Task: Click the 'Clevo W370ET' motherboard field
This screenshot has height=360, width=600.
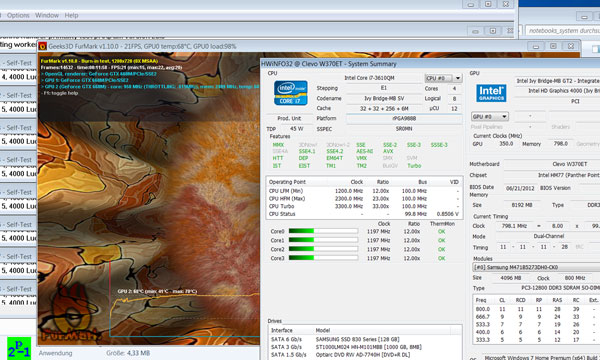Action: (552, 164)
